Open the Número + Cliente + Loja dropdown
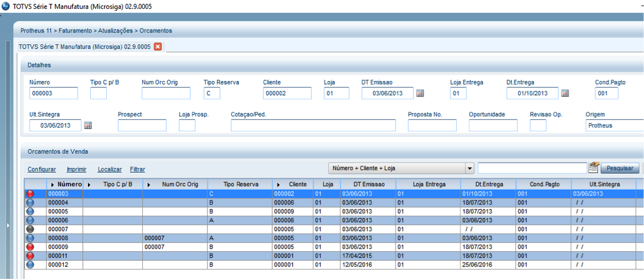Viewport: 644px width, 279px height. 469,168
